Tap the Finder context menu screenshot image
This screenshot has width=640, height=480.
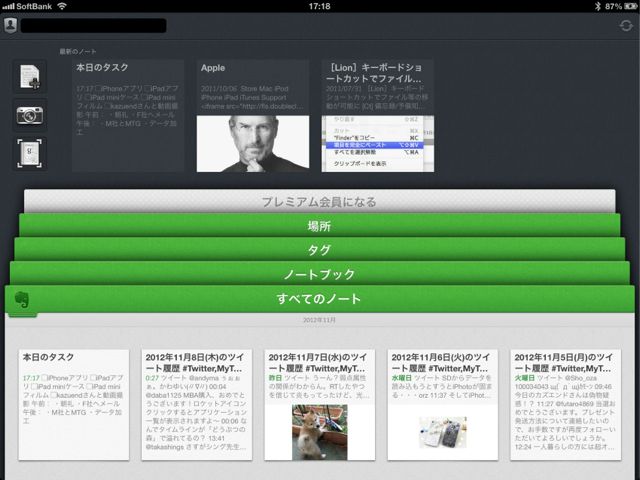pos(378,144)
